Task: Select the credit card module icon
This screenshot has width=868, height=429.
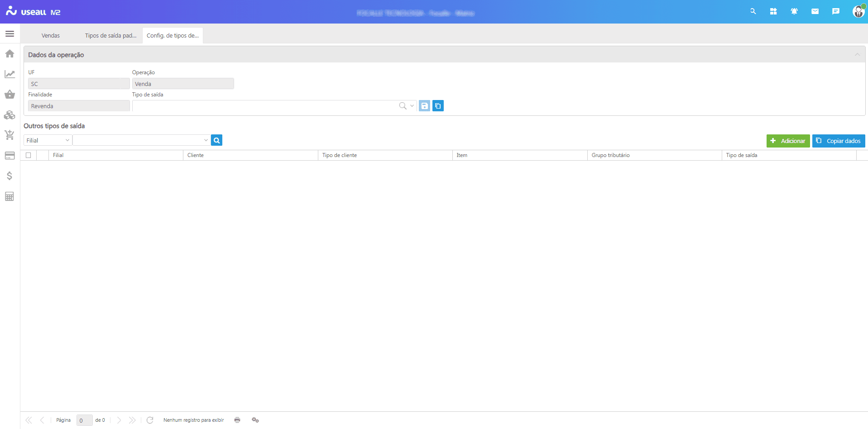Action: (x=10, y=155)
